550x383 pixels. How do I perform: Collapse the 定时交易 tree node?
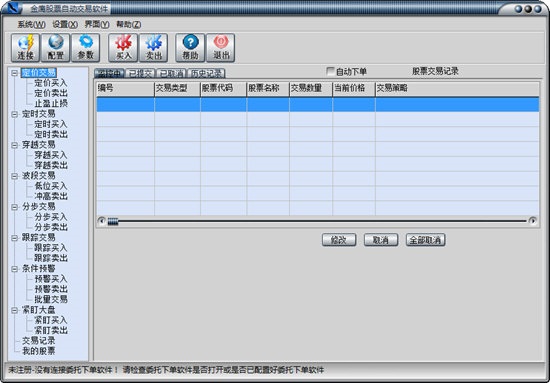pyautogui.click(x=14, y=114)
